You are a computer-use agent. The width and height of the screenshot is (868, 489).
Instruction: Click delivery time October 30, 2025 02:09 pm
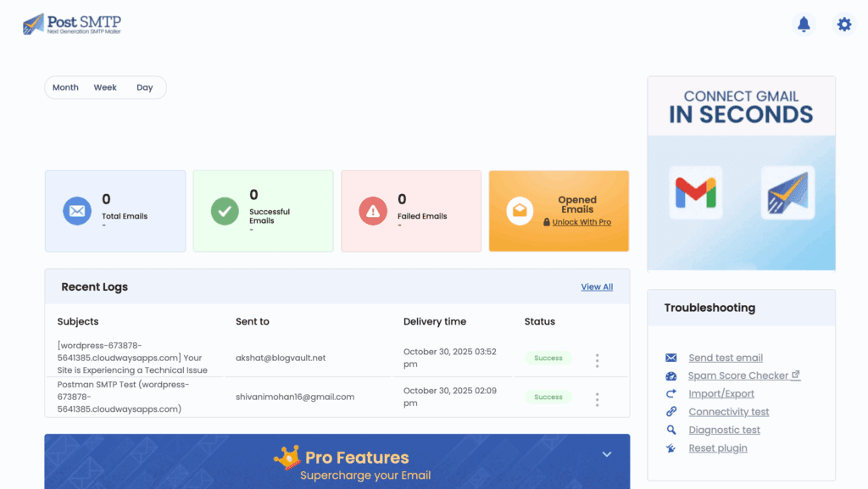pyautogui.click(x=449, y=397)
